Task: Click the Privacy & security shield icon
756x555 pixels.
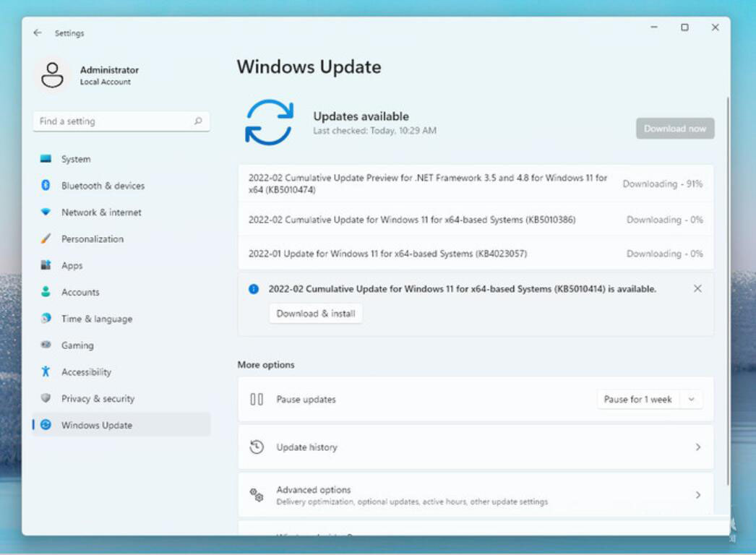Action: click(x=46, y=399)
